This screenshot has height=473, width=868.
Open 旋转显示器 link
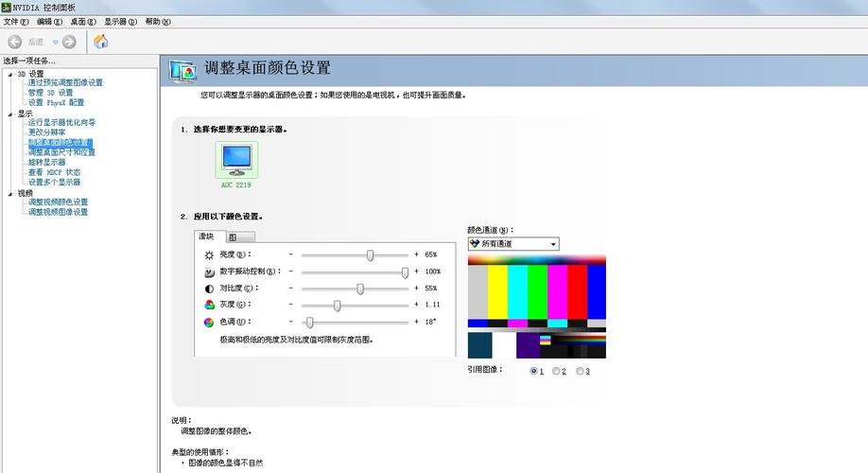click(46, 163)
